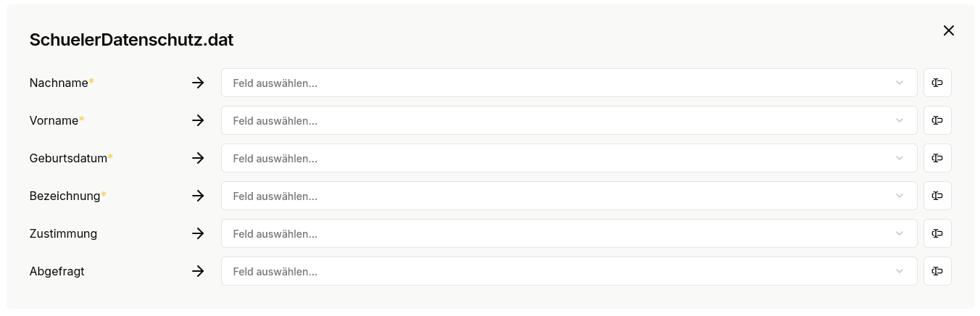Click the text-field icon beside Vorname
The height and width of the screenshot is (316, 980).
point(937,120)
